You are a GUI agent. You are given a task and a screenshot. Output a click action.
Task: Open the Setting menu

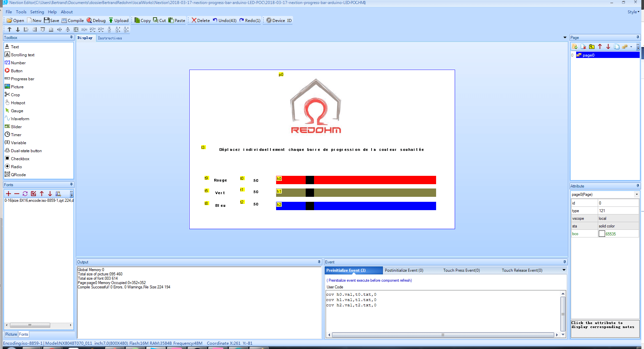pyautogui.click(x=37, y=12)
